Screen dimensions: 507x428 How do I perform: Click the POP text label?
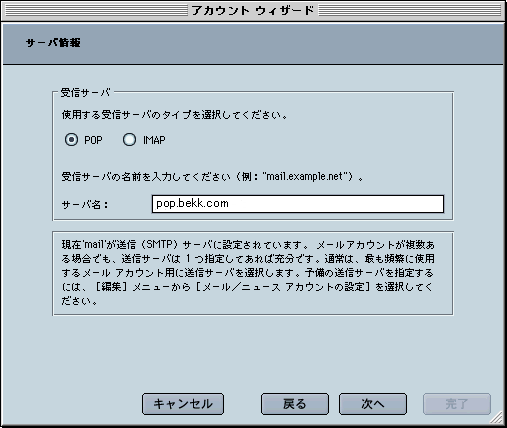click(93, 140)
